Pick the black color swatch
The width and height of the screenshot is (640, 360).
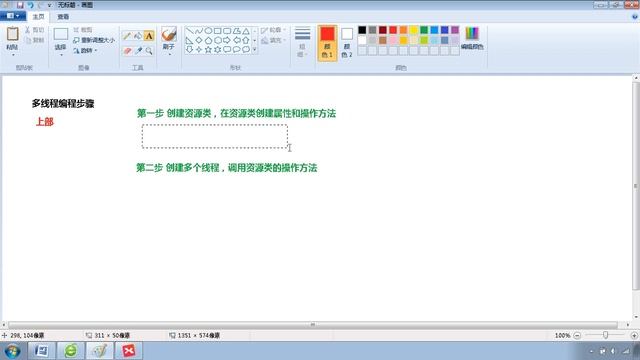click(x=362, y=30)
